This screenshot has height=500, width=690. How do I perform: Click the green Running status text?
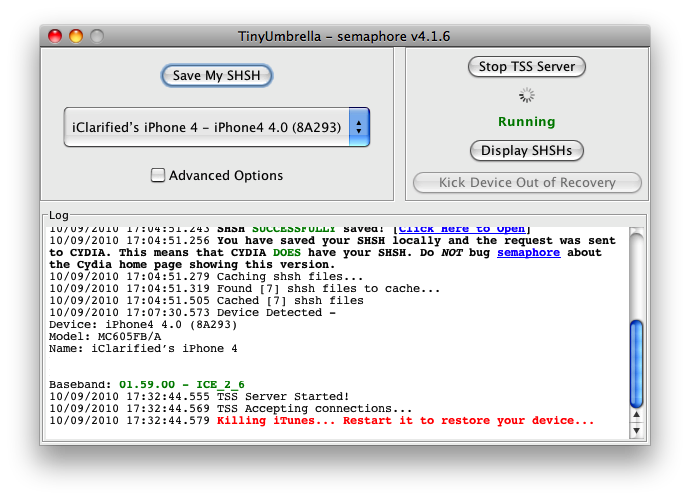[527, 122]
